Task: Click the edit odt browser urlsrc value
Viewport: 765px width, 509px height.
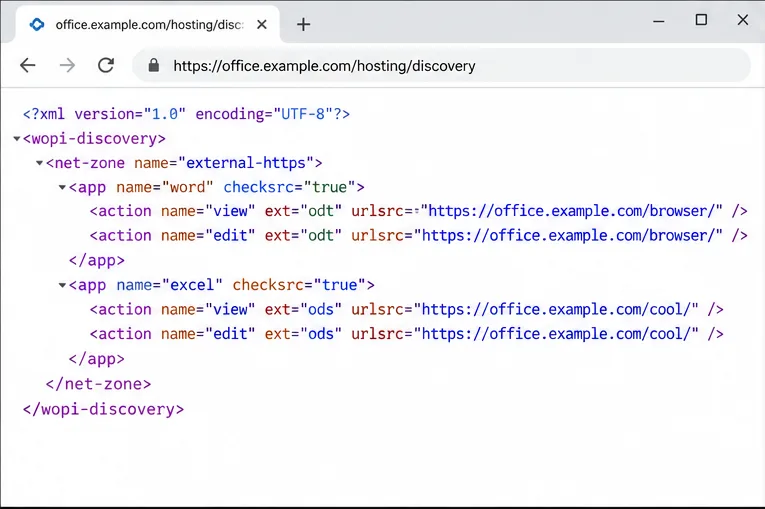Action: click(x=568, y=236)
